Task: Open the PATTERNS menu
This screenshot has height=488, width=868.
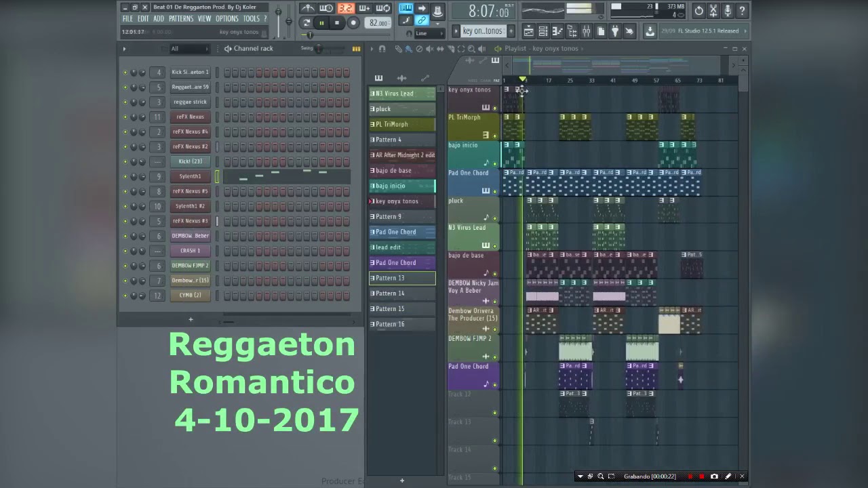Action: pos(181,19)
